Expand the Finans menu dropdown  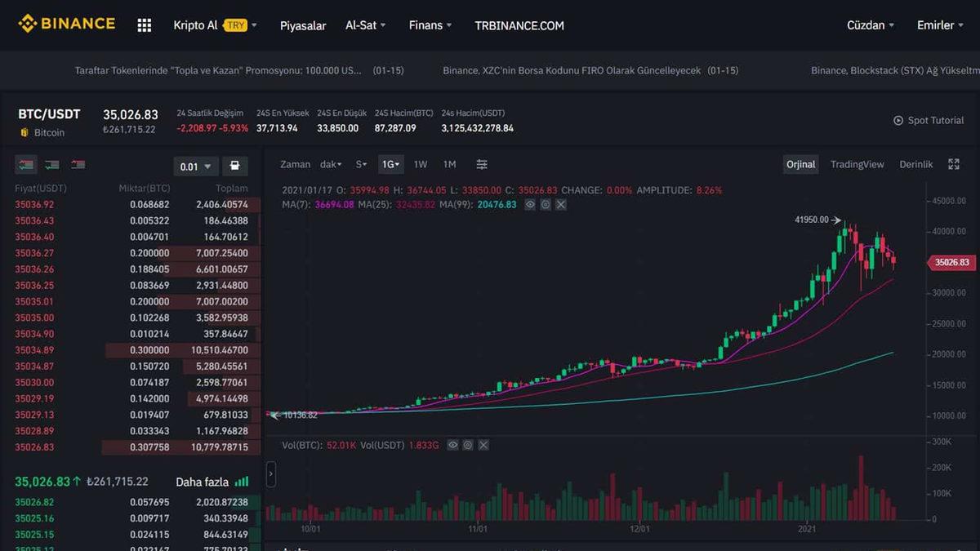(x=430, y=25)
